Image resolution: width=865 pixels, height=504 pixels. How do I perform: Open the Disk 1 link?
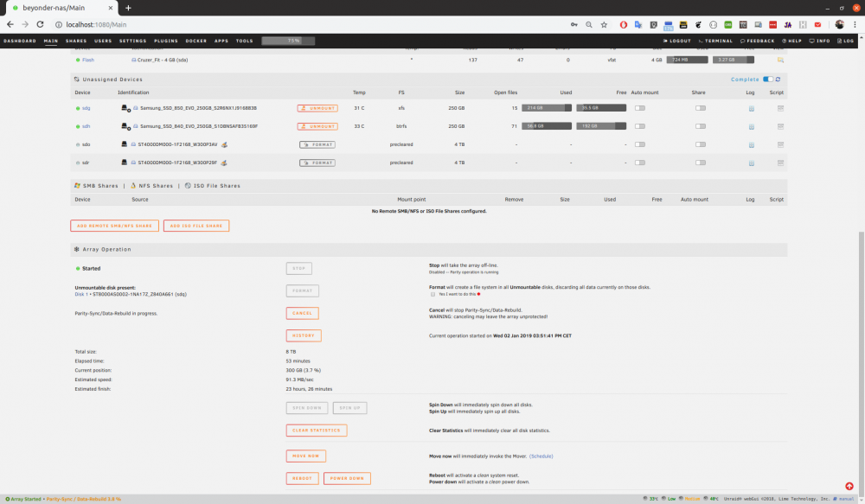[x=80, y=295]
